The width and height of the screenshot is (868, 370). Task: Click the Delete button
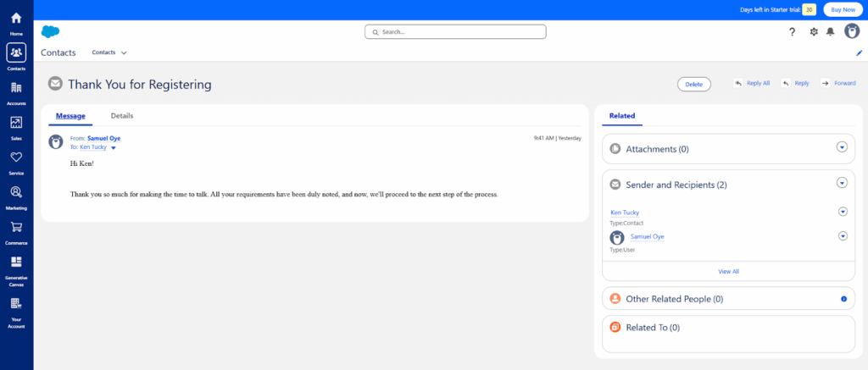tap(693, 84)
